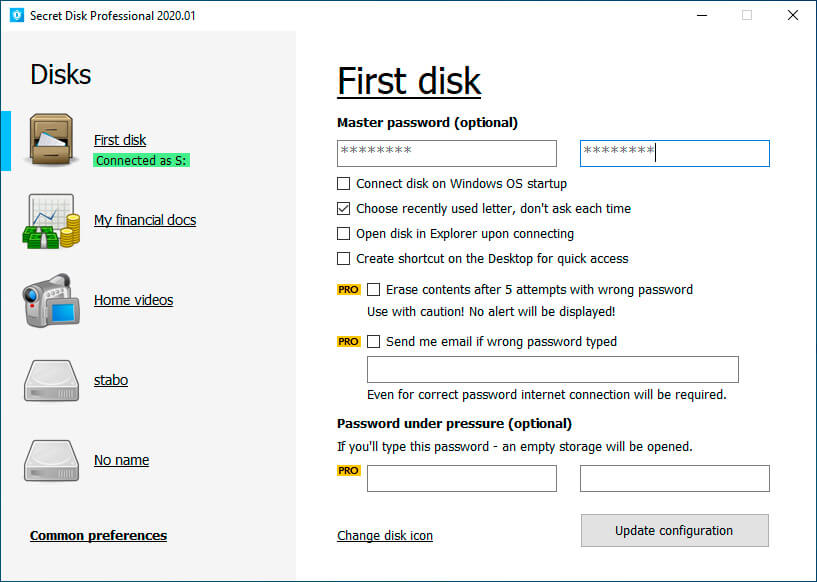
Task: Click the Home videos camcorder icon
Action: 51,301
